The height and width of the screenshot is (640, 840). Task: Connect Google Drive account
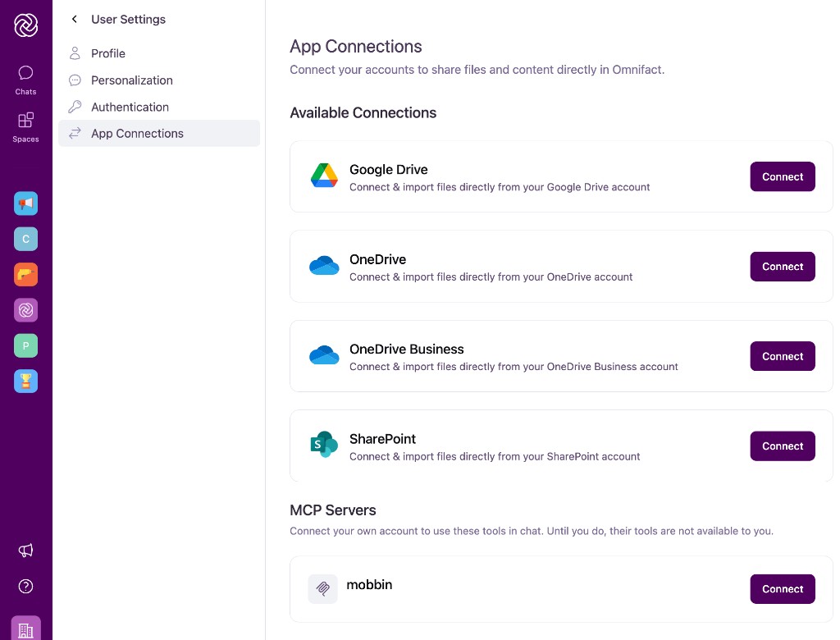coord(782,177)
